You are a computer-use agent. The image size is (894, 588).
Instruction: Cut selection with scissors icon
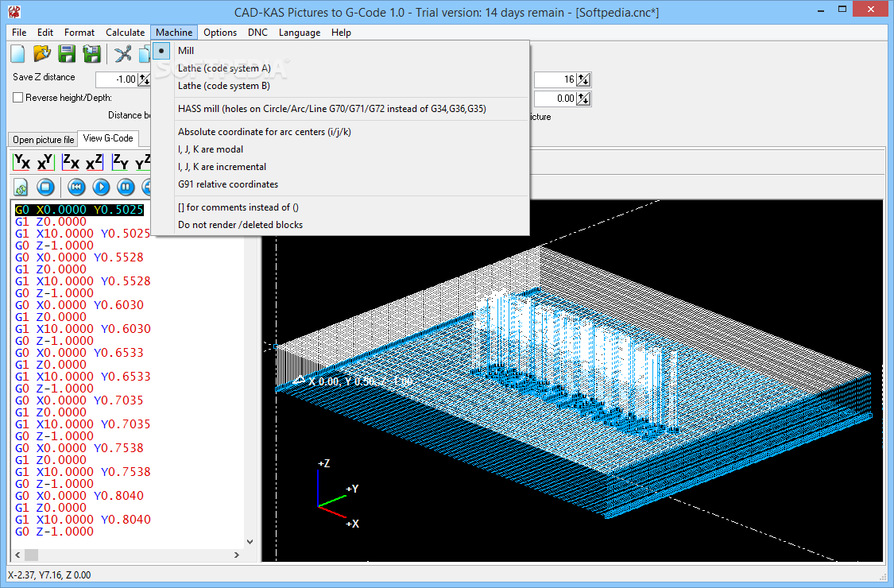coord(122,53)
